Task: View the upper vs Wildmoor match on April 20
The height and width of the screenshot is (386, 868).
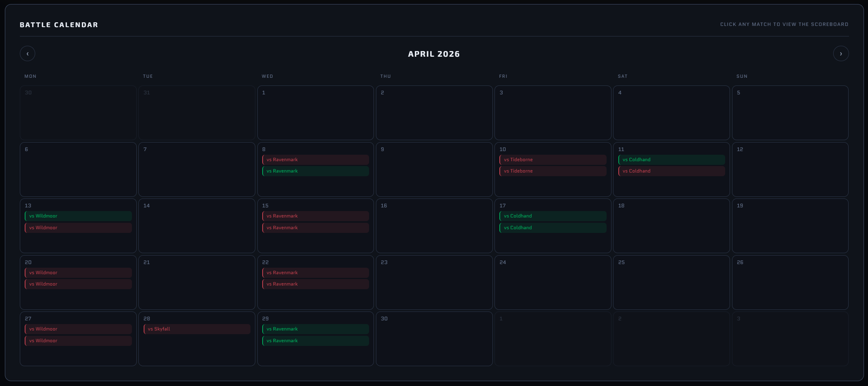Action: [78, 273]
